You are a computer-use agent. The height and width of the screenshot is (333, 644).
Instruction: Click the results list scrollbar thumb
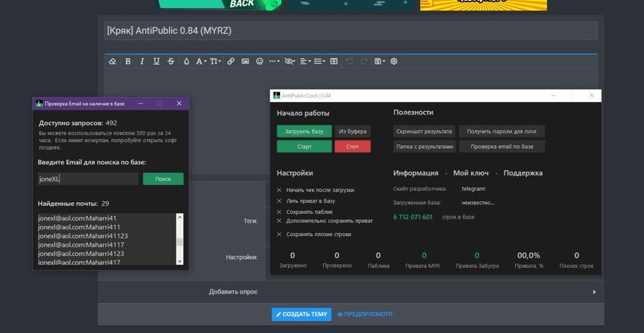(x=179, y=242)
